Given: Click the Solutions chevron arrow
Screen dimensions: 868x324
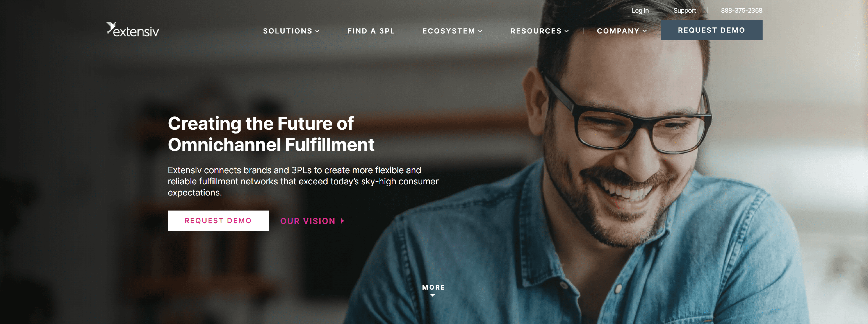Looking at the screenshot, I should click(x=317, y=31).
